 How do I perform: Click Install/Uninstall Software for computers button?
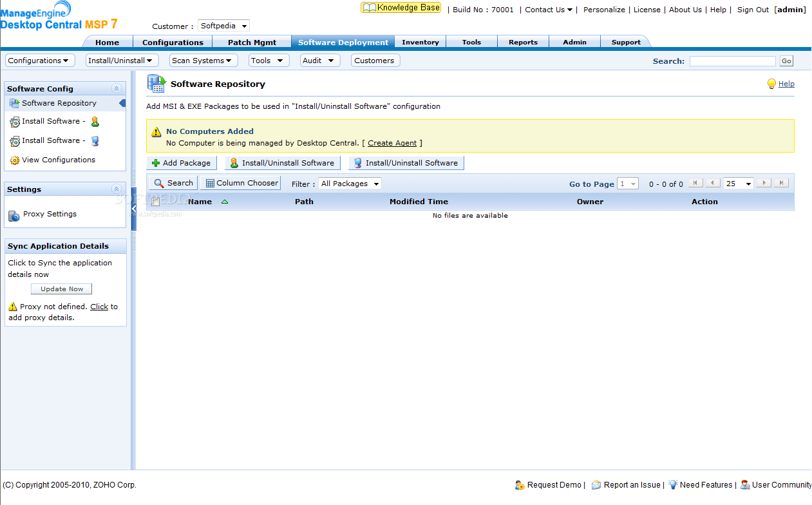406,163
